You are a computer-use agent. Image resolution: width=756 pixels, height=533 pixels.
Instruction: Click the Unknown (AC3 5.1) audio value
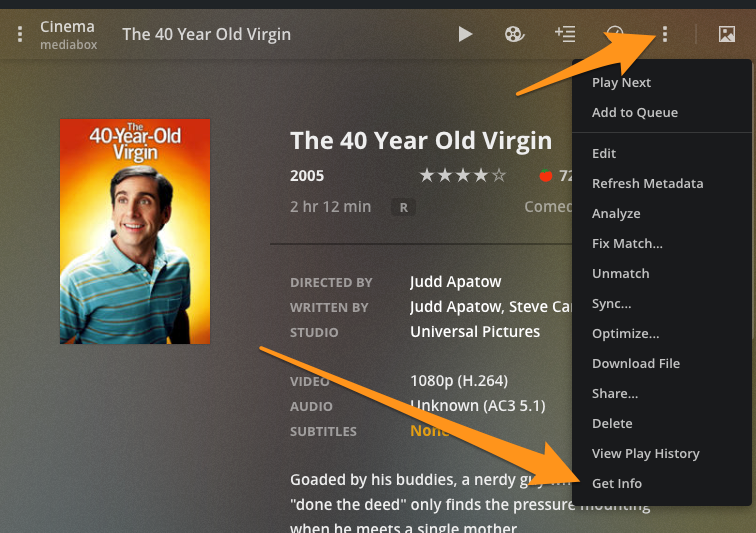point(478,406)
